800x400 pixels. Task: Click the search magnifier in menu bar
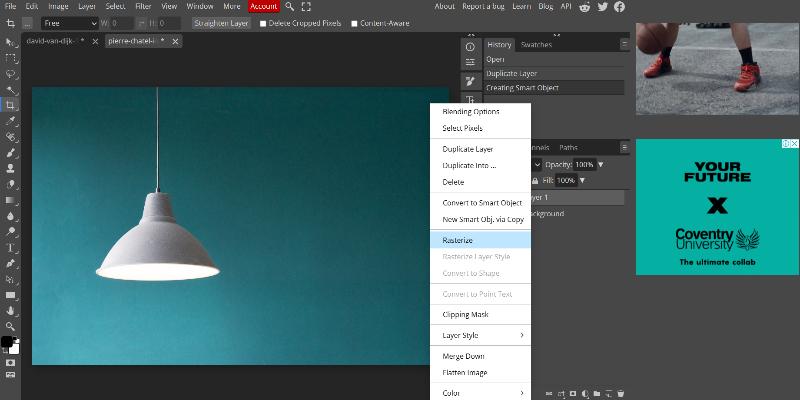tap(289, 7)
